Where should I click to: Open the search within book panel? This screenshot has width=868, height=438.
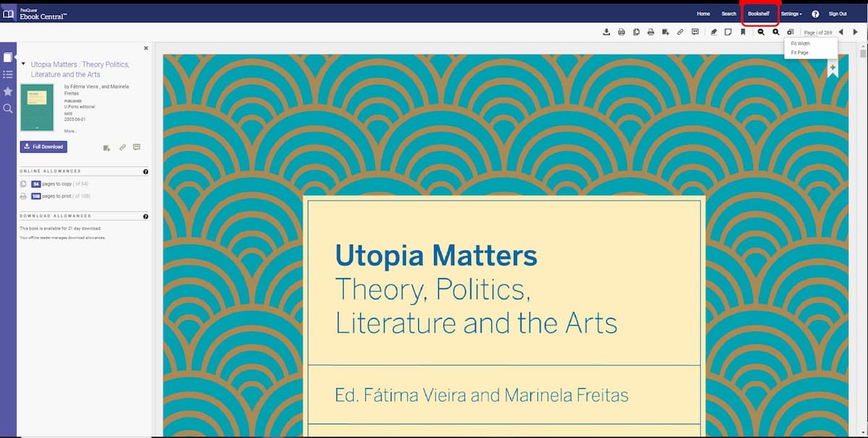tap(8, 108)
